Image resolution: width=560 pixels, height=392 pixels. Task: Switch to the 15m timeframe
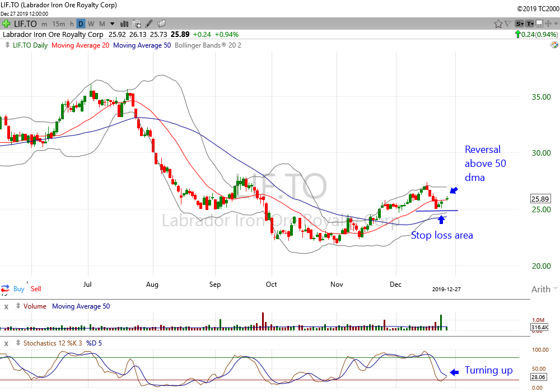(x=59, y=24)
